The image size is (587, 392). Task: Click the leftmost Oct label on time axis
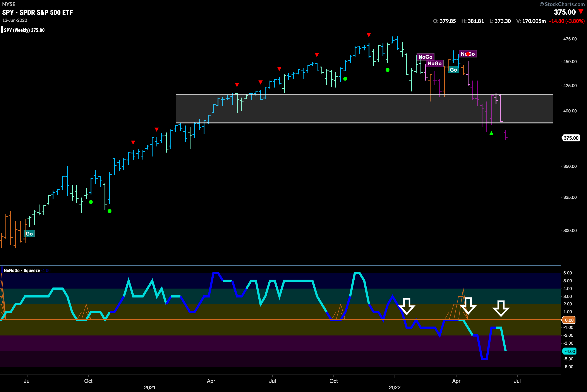(88, 381)
